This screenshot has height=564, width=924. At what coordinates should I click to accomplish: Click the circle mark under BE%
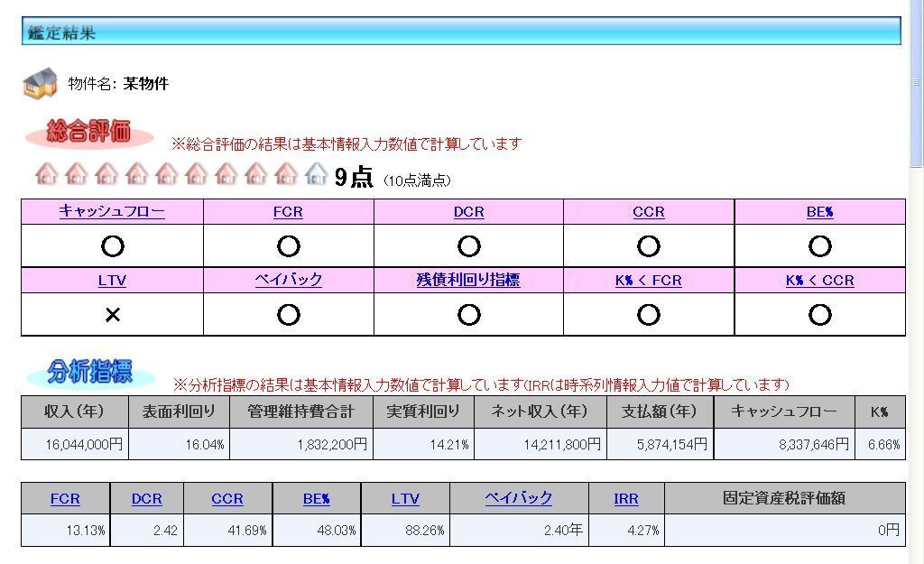[x=819, y=245]
